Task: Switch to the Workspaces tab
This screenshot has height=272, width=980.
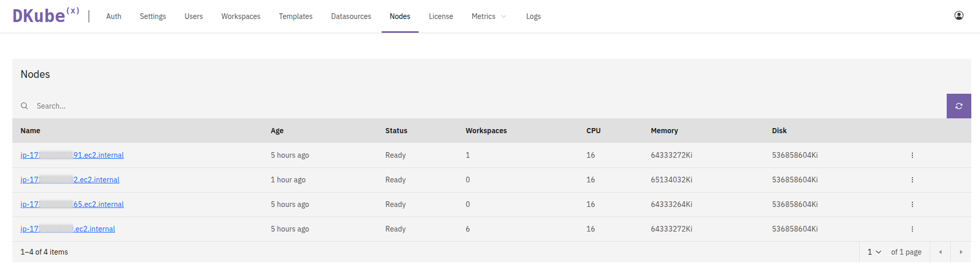Action: point(241,16)
